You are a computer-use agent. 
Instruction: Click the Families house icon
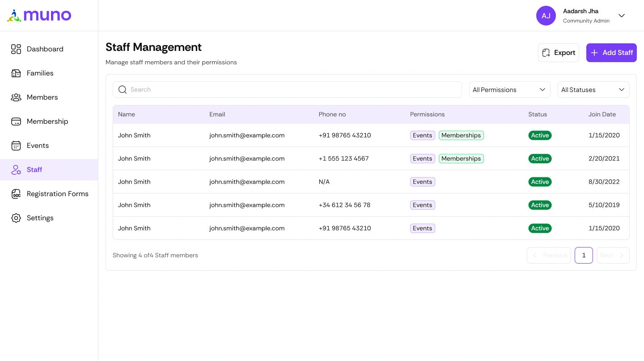tap(16, 73)
